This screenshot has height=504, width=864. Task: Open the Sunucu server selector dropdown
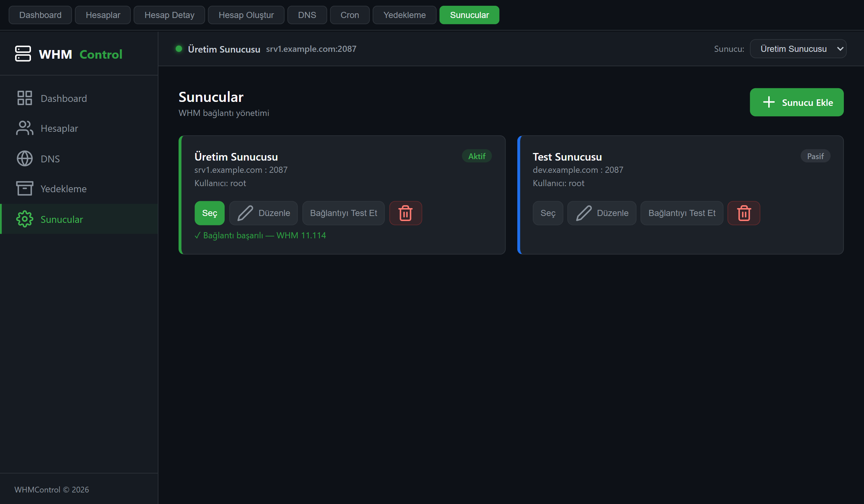(x=798, y=49)
